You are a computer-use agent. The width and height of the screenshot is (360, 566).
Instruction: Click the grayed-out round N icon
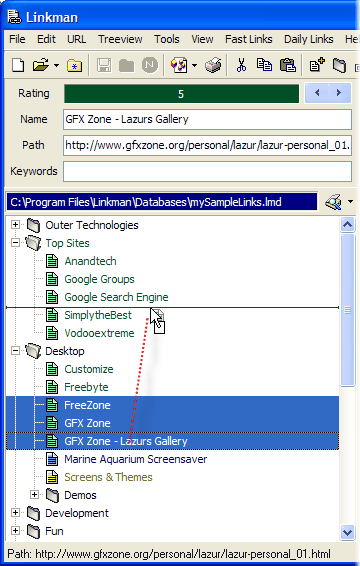[x=149, y=65]
